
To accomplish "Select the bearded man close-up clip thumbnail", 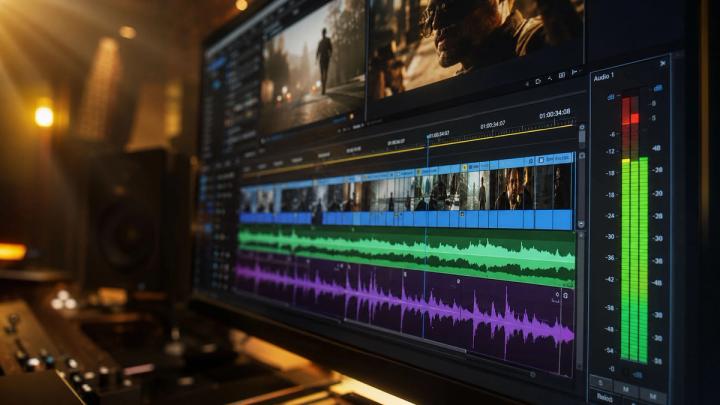I will 512,188.
